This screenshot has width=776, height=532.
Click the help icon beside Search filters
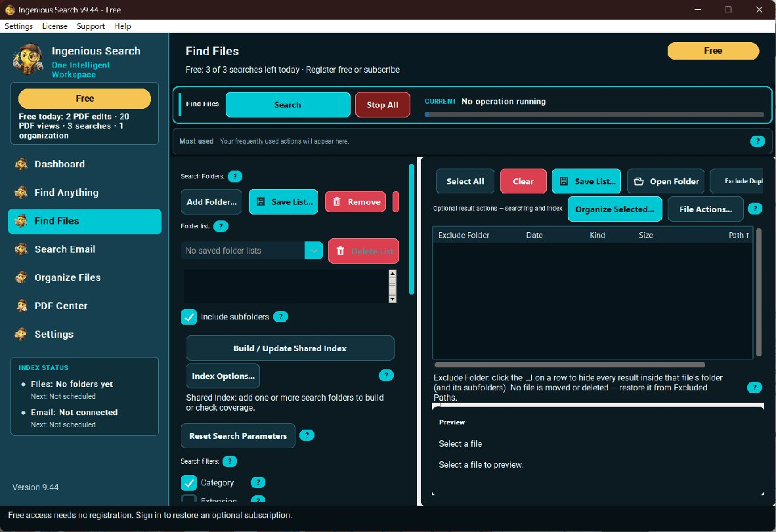(x=230, y=461)
